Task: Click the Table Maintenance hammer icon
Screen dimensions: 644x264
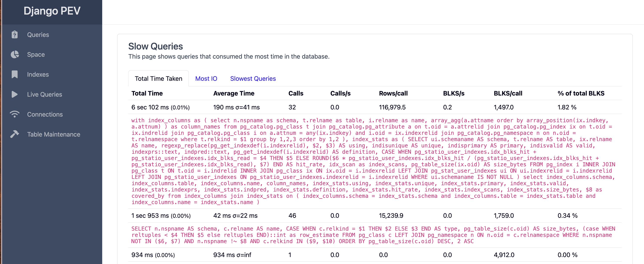Action: pos(15,134)
